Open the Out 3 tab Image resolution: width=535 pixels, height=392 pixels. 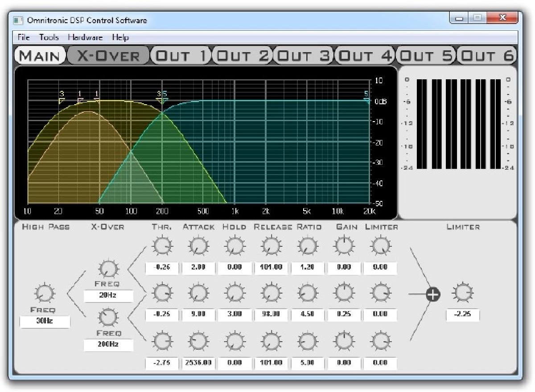304,56
